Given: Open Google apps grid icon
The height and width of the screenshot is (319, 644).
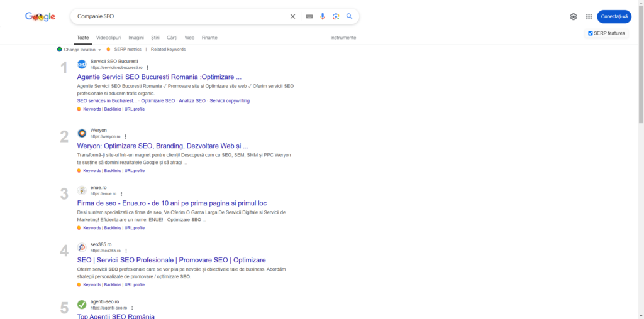Looking at the screenshot, I should pos(589,17).
